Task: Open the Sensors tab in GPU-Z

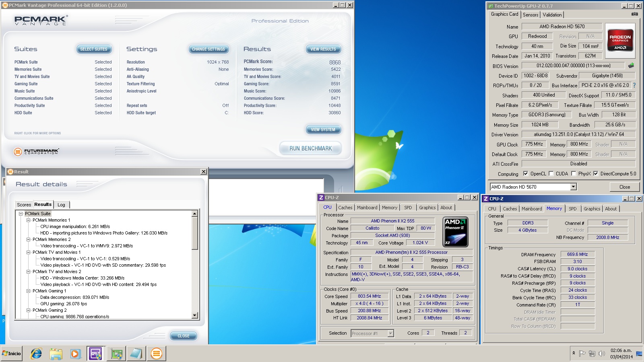Action: [x=530, y=14]
